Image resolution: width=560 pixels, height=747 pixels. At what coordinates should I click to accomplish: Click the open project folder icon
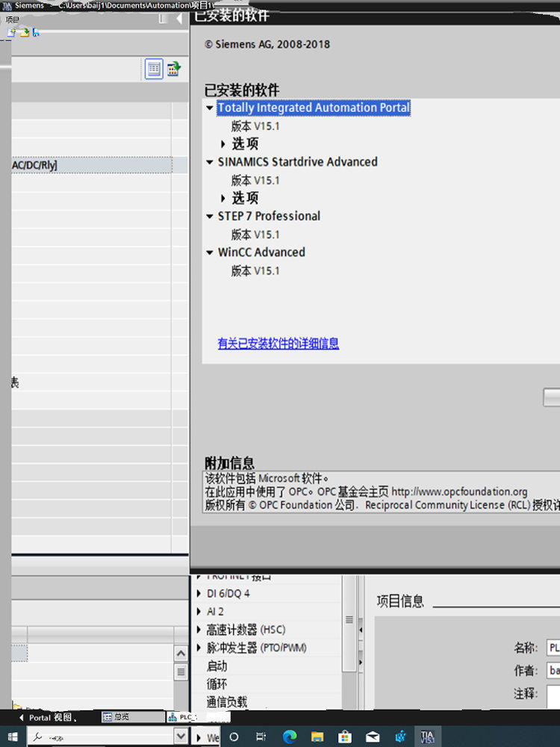24,32
